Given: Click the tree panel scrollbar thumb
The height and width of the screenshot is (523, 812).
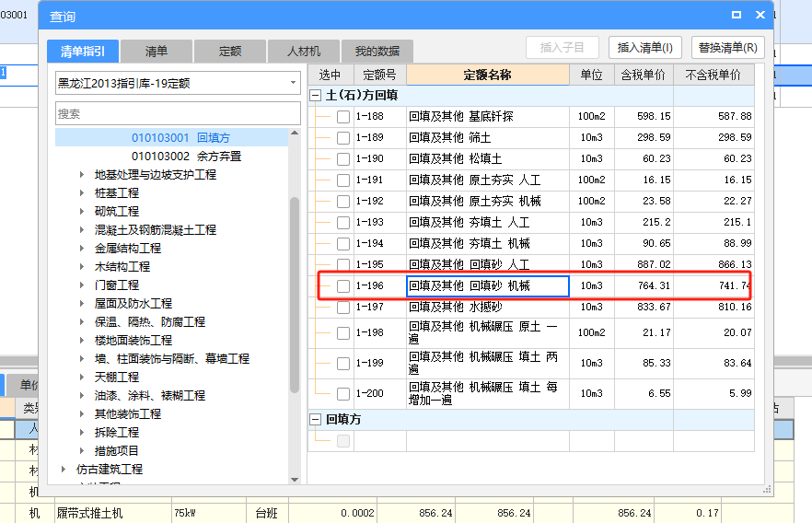Looking at the screenshot, I should coord(295,296).
